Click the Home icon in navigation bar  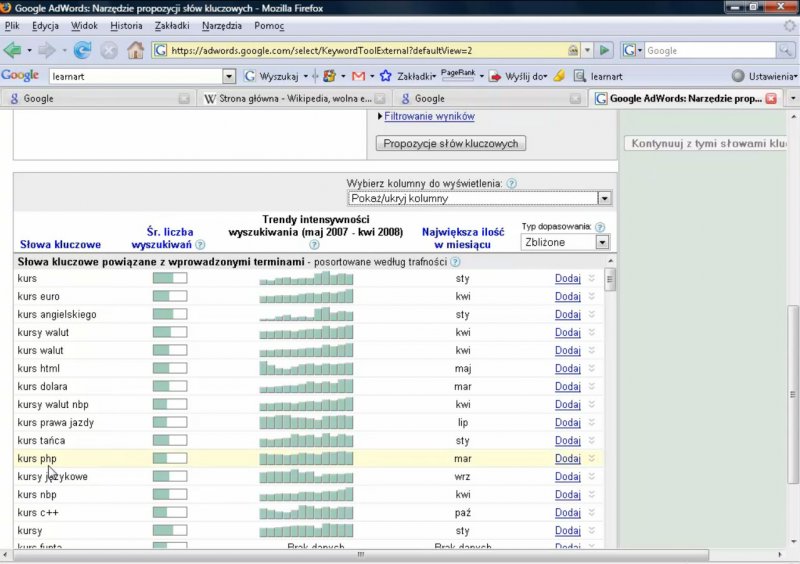coord(135,50)
